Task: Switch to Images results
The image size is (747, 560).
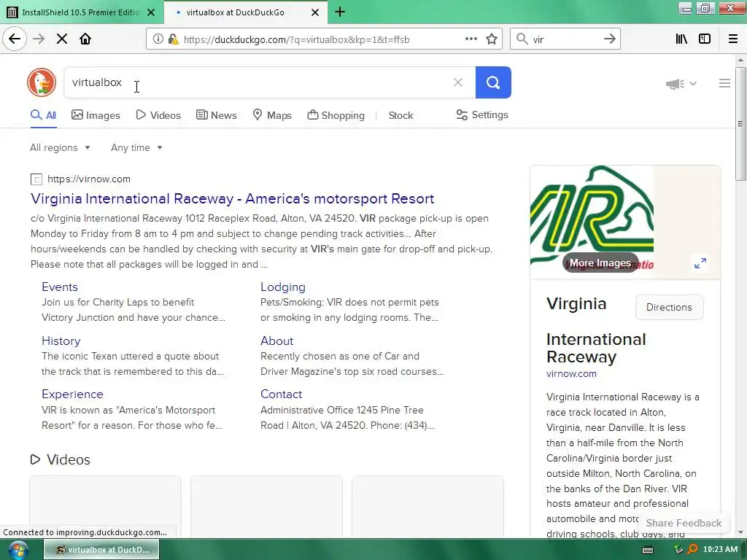Action: pos(96,115)
